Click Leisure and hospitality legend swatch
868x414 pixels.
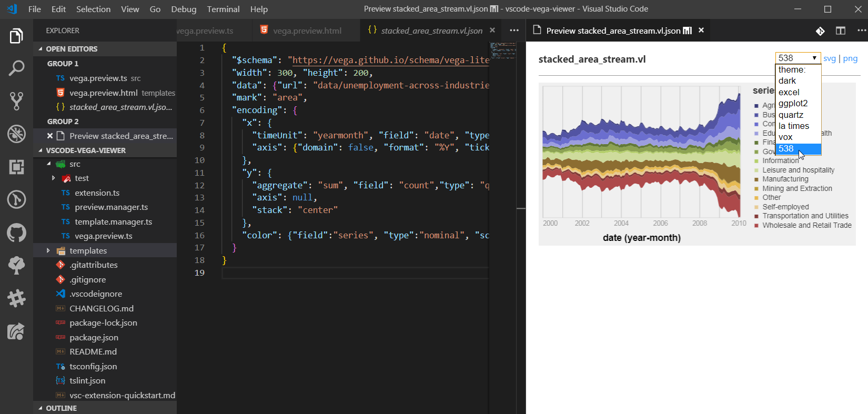click(756, 170)
